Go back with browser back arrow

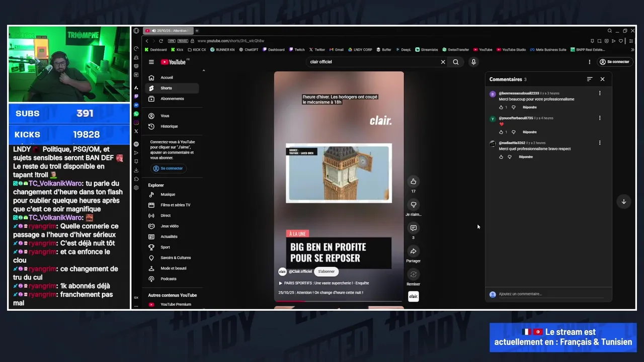pyautogui.click(x=147, y=41)
